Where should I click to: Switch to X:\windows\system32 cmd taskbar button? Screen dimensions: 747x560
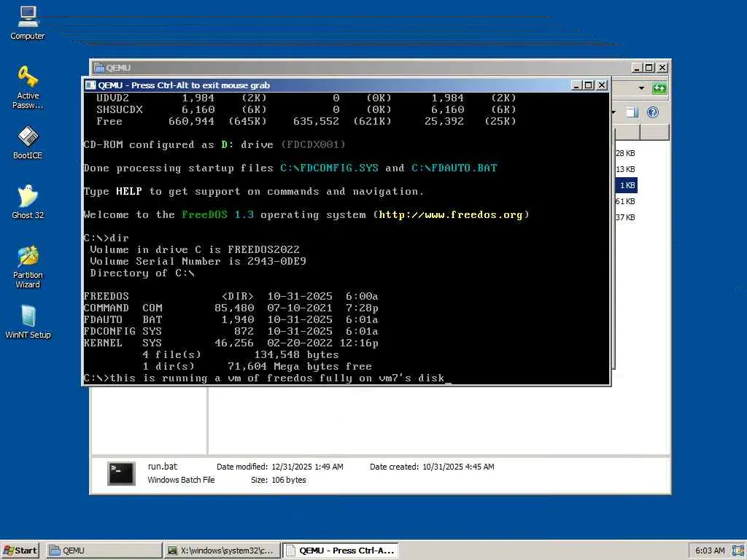point(222,551)
